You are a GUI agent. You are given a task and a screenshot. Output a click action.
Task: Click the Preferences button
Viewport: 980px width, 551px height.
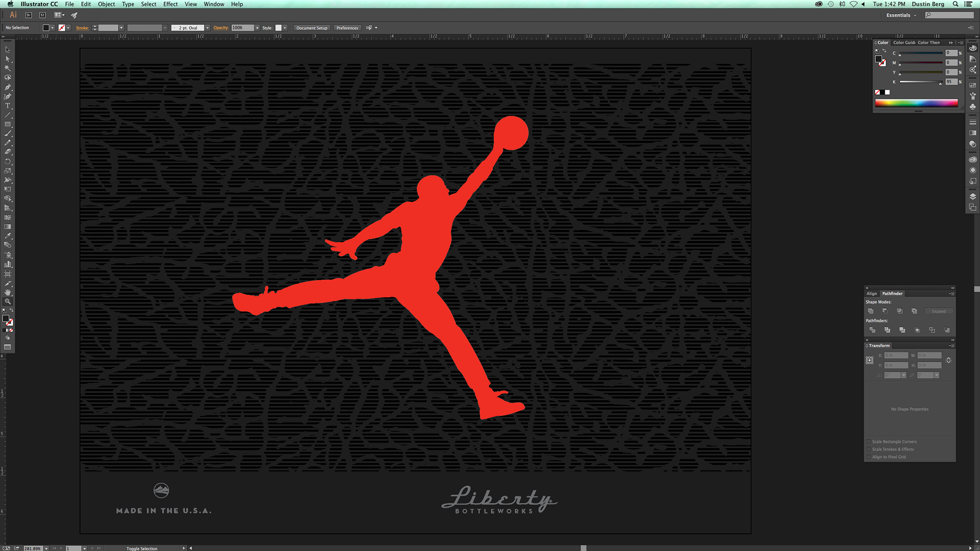347,28
